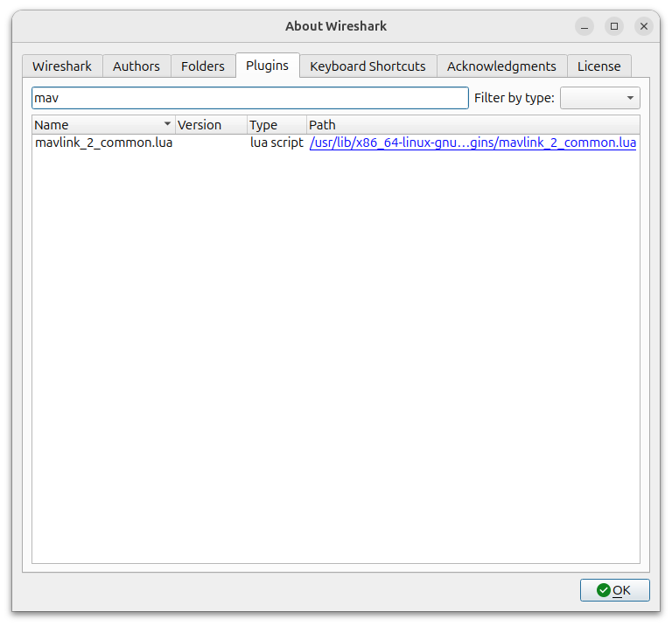
Task: Select the Plugins tab
Action: pos(267,66)
